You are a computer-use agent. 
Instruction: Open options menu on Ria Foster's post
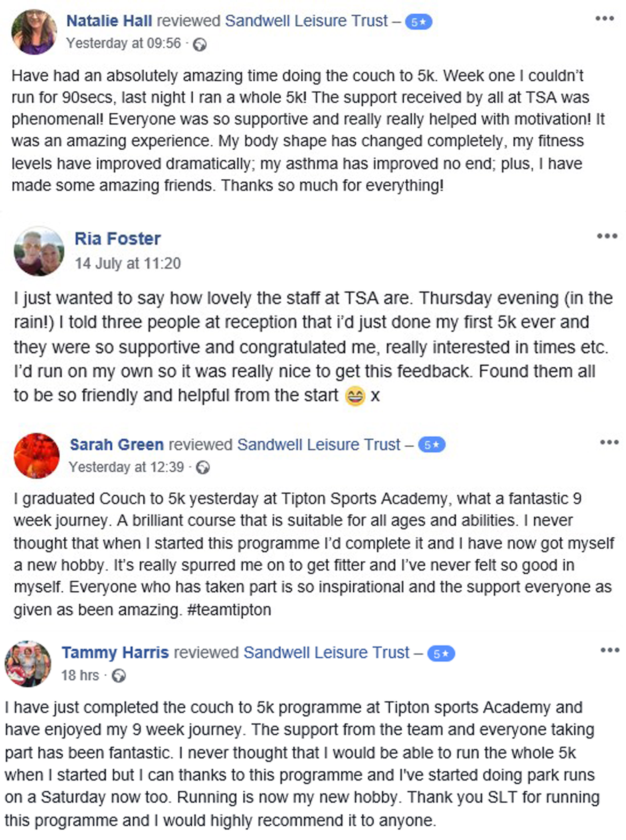607,236
